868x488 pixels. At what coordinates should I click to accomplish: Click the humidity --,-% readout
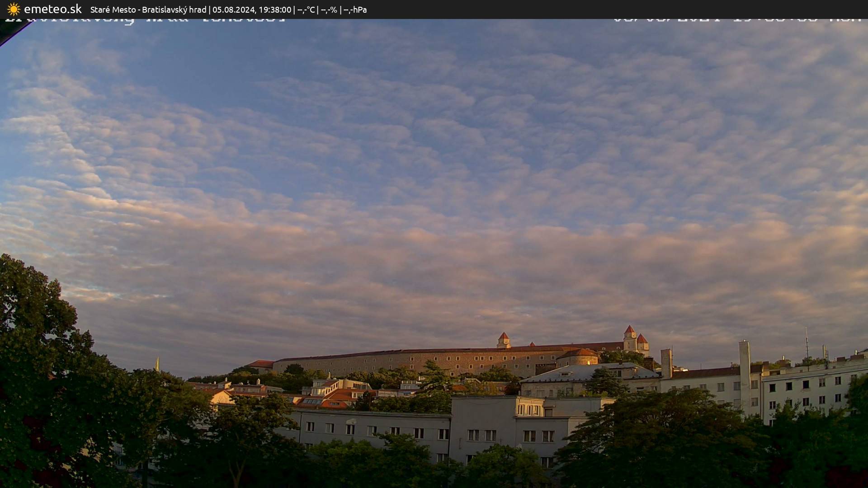coord(329,9)
